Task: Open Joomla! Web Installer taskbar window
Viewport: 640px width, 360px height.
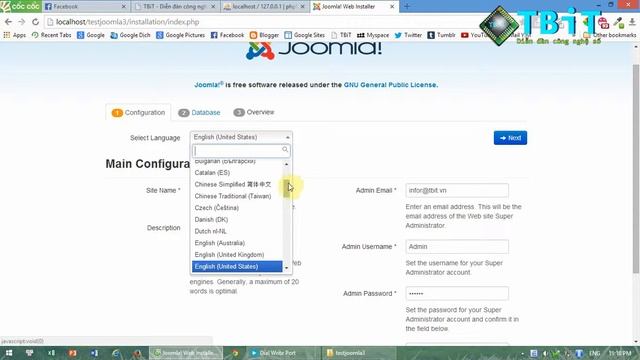Action: (186, 353)
